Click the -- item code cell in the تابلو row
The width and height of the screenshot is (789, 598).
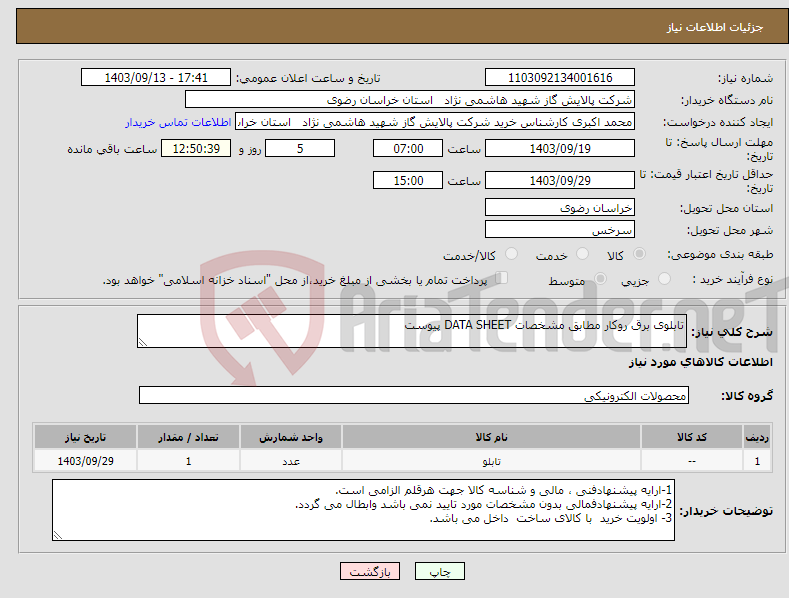pyautogui.click(x=692, y=461)
